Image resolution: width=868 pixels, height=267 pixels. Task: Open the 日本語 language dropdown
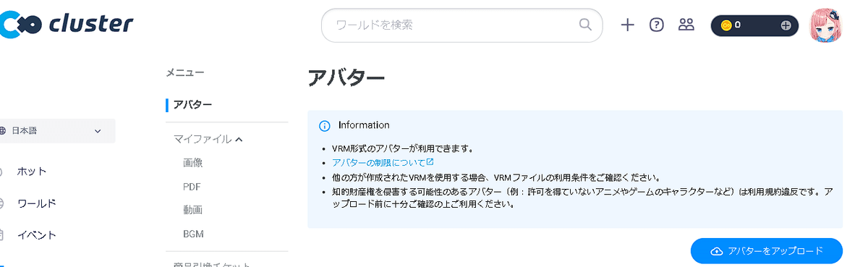[x=56, y=131]
